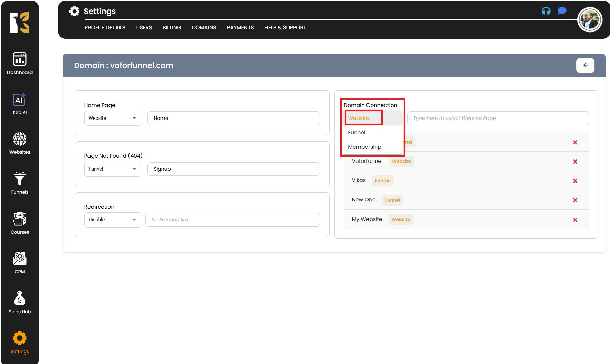Open the Dashboard from sidebar
The width and height of the screenshot is (616, 364).
click(x=20, y=63)
